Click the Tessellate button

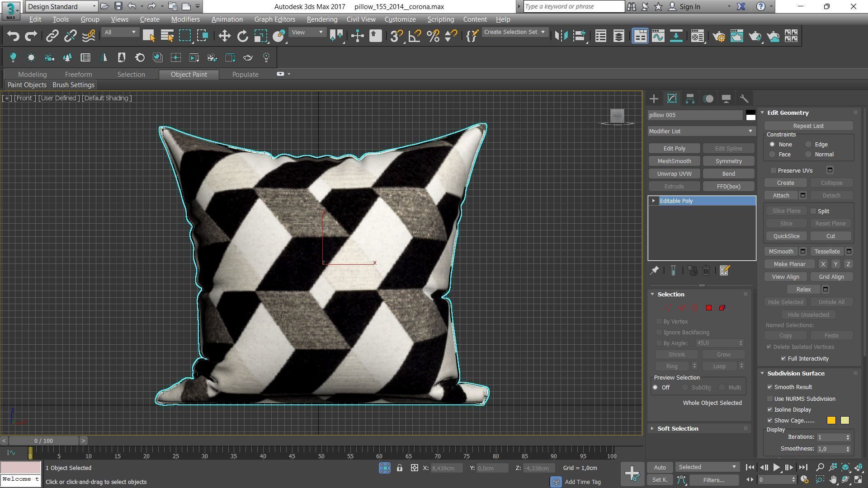point(827,252)
